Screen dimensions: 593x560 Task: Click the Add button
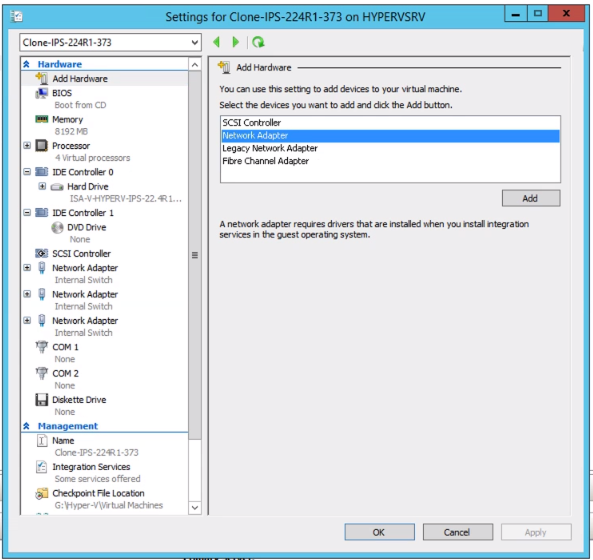pyautogui.click(x=531, y=199)
